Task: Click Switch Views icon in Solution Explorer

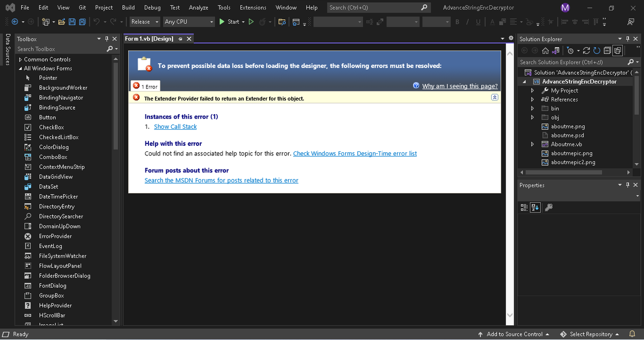Action: [556, 51]
